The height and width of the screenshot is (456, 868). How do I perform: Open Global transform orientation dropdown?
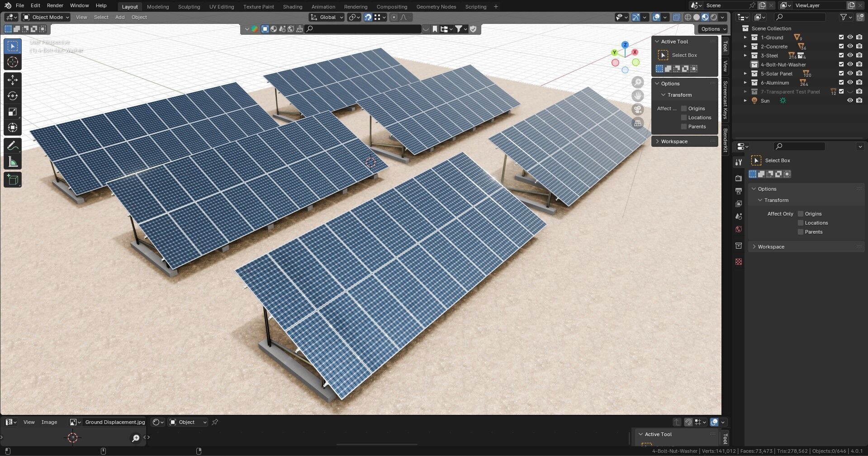click(327, 17)
